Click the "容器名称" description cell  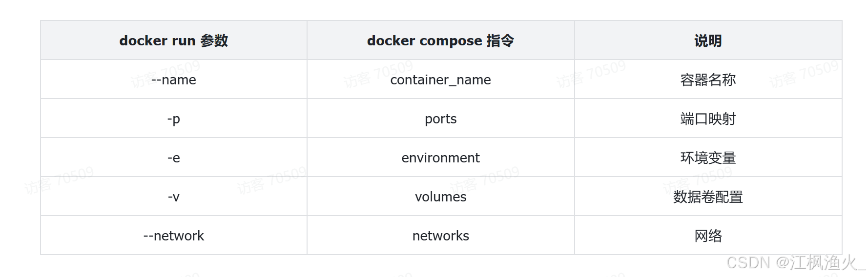coord(708,80)
